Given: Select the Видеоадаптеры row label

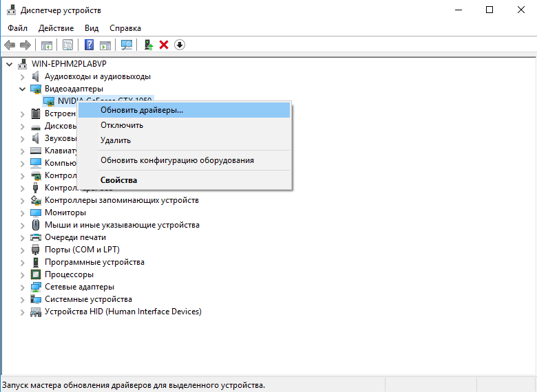Looking at the screenshot, I should click(x=74, y=89).
